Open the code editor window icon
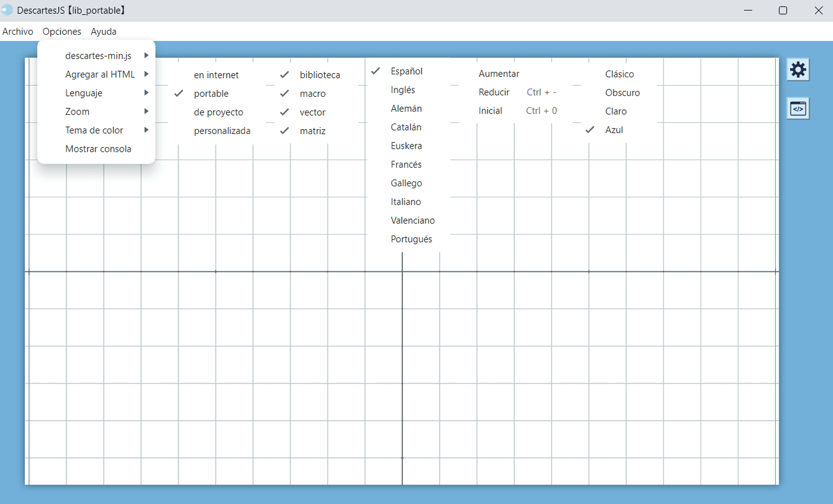 [x=798, y=109]
